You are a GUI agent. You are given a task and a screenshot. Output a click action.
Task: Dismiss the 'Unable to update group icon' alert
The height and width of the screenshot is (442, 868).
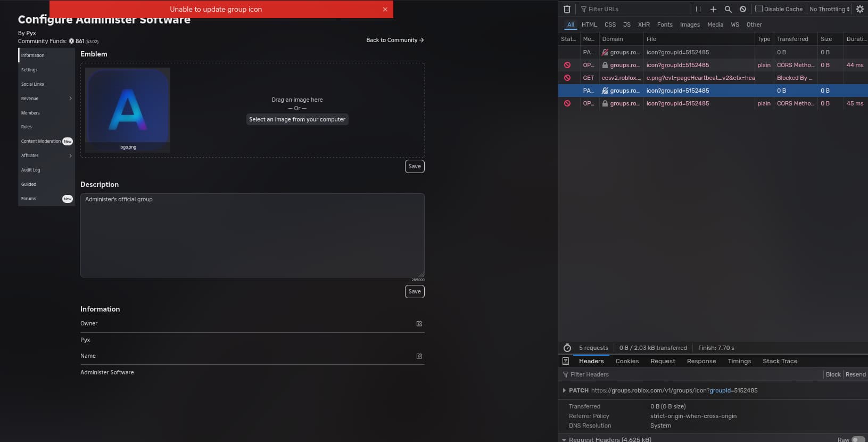point(385,10)
